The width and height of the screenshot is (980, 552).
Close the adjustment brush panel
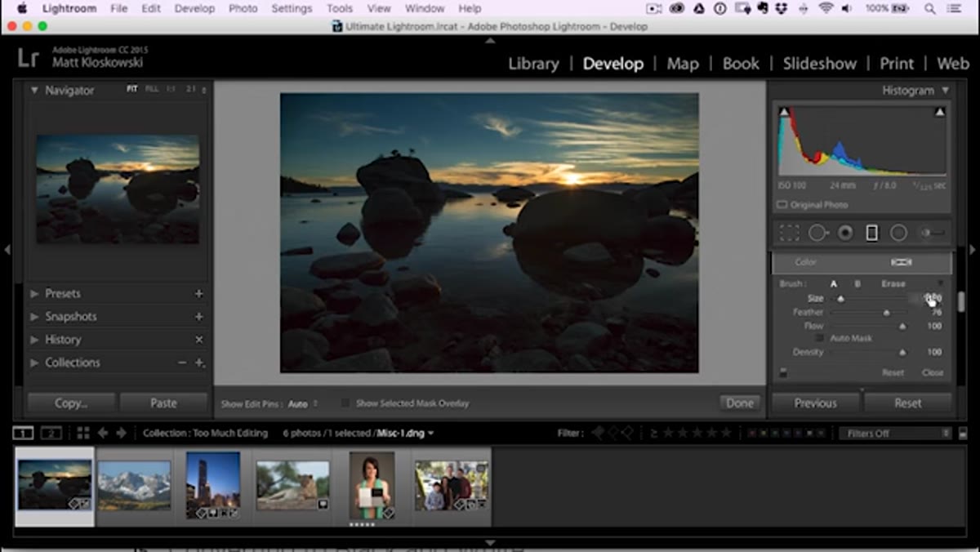[x=933, y=372]
